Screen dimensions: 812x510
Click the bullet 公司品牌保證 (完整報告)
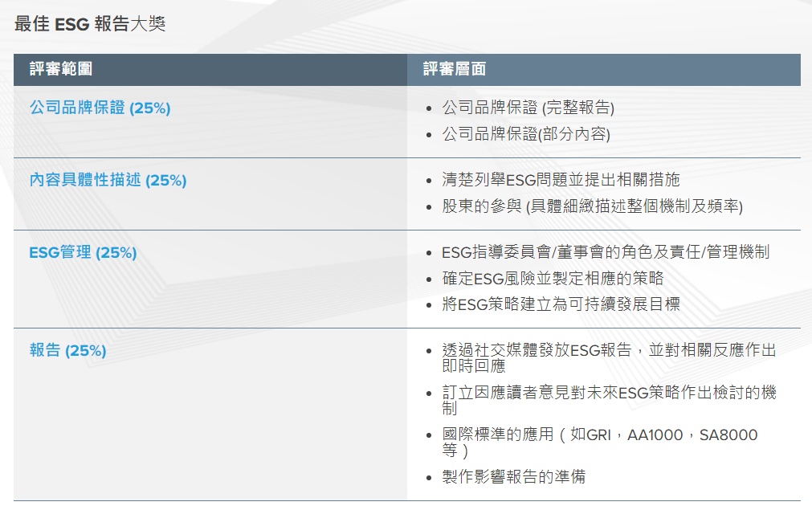[528, 108]
